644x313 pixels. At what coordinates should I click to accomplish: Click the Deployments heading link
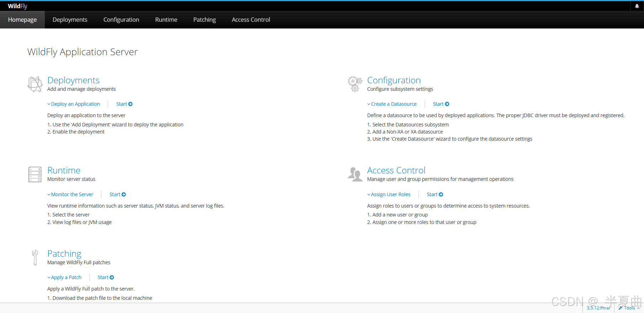pyautogui.click(x=73, y=80)
